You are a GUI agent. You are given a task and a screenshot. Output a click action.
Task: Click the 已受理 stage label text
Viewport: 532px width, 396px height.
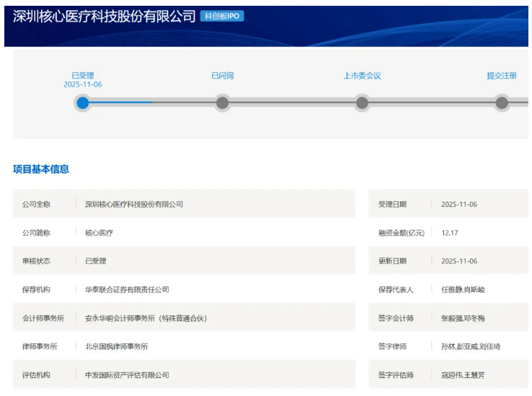pos(83,76)
